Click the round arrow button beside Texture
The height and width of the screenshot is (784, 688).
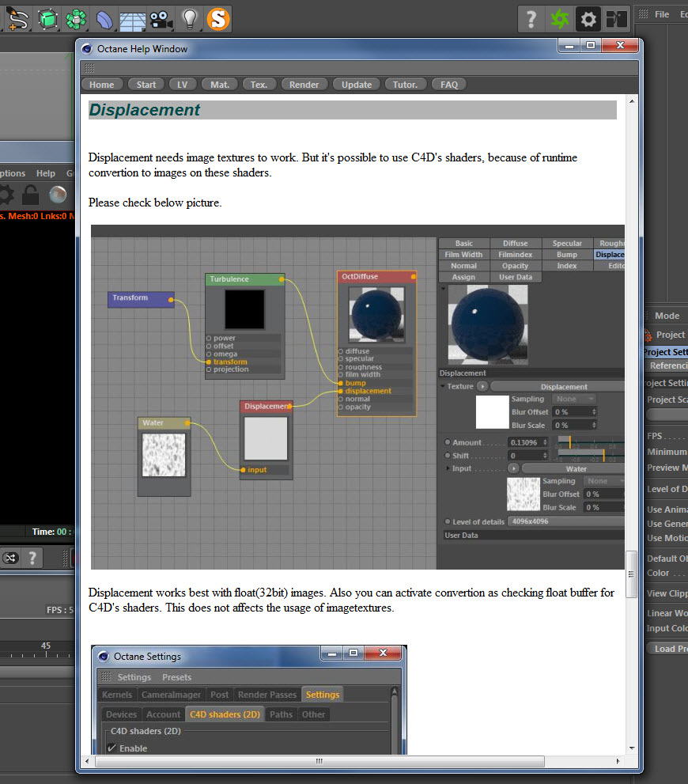pos(482,386)
